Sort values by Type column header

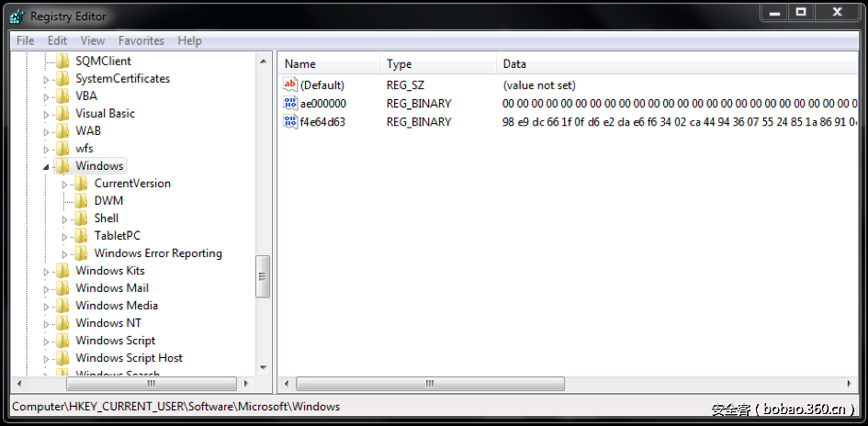tap(438, 64)
